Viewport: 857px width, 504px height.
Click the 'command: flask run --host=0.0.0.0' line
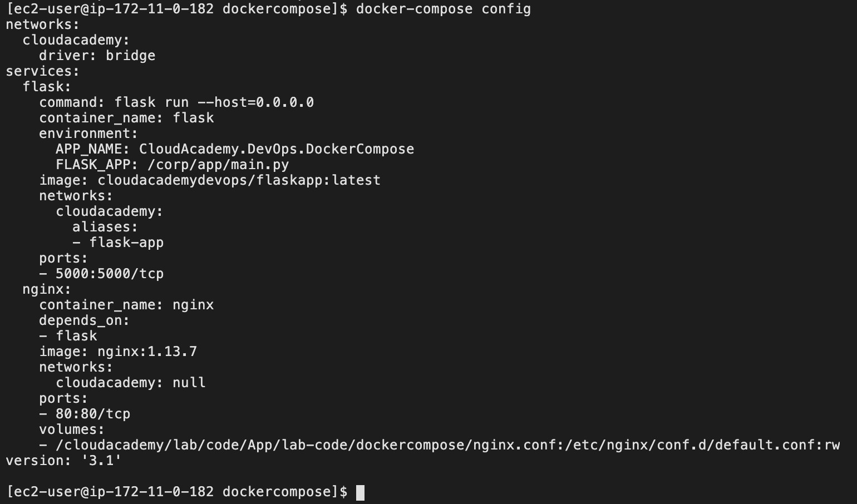point(176,102)
